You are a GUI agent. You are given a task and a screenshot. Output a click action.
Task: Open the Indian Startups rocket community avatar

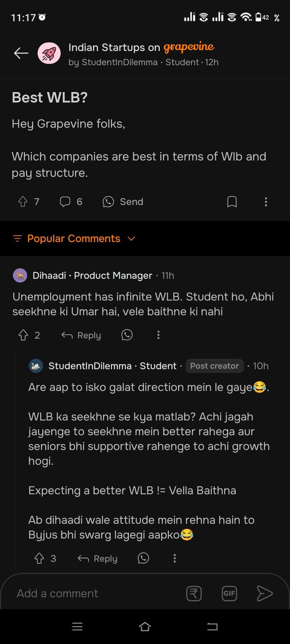(x=49, y=53)
